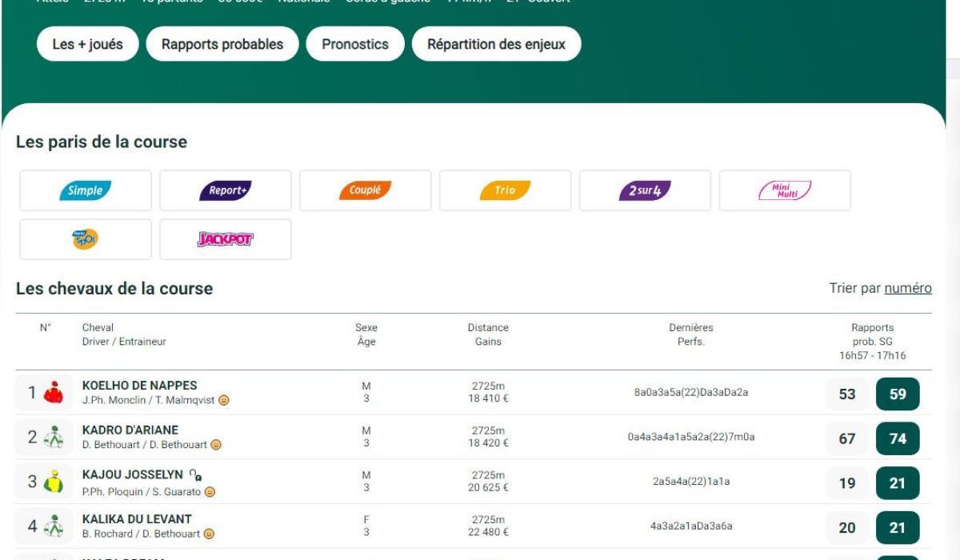Screen dimensions: 960x560
Task: Click the Cheval Driver / Entraineur header
Action: point(124,334)
